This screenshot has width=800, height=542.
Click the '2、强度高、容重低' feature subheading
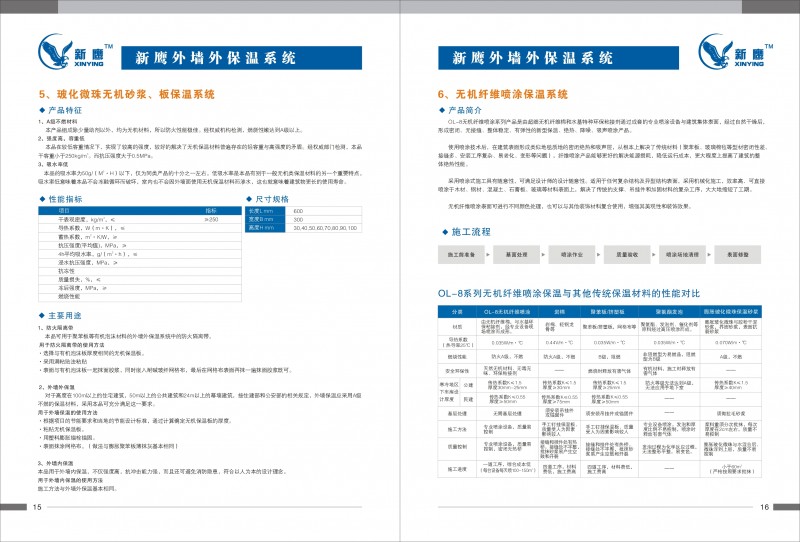pyautogui.click(x=61, y=138)
